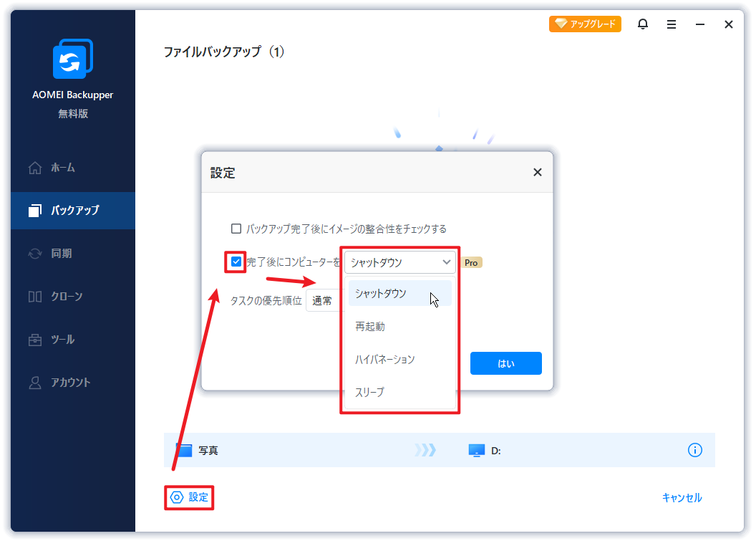Click the 無料版 edition label
The width and height of the screenshot is (756, 541).
[x=73, y=114]
